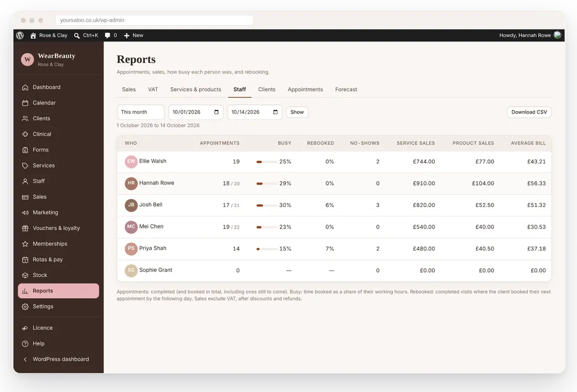Viewport: 577px width, 392px height.
Task: Open the comments bubble in admin bar
Action: (x=111, y=35)
